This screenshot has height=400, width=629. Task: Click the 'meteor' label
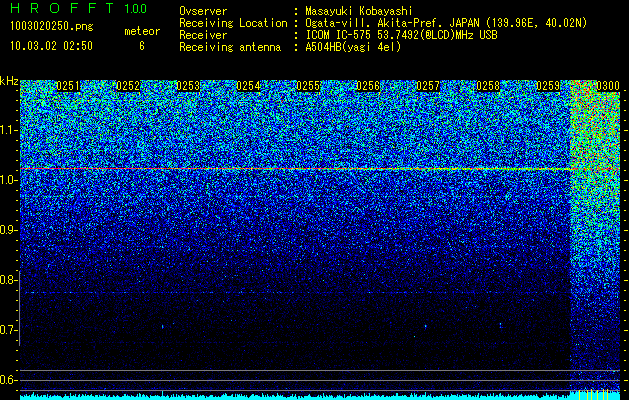(142, 31)
